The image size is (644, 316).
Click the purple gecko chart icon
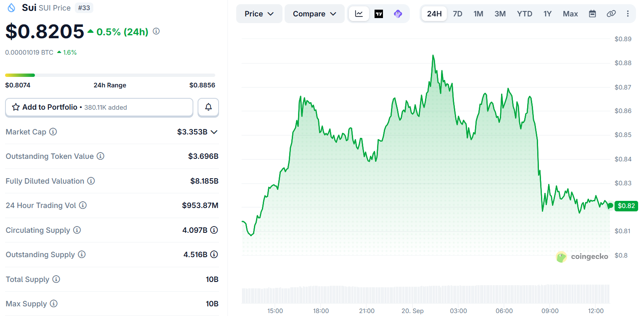coord(398,14)
